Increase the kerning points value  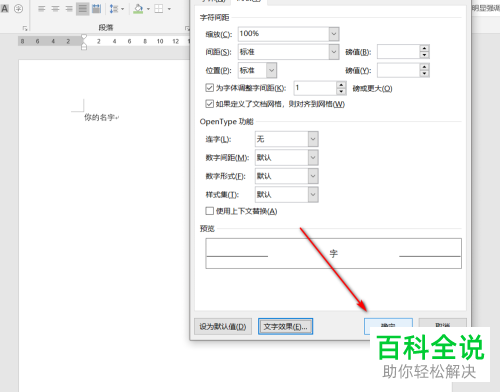[341, 85]
